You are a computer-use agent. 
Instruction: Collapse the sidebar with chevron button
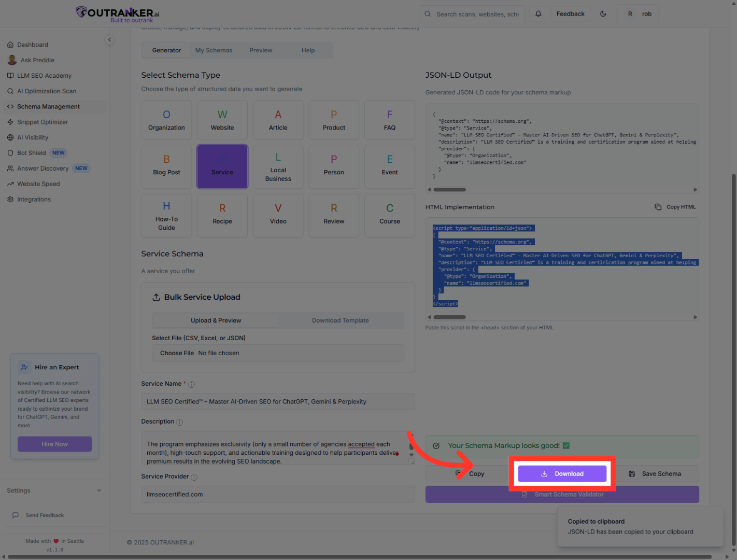click(109, 40)
